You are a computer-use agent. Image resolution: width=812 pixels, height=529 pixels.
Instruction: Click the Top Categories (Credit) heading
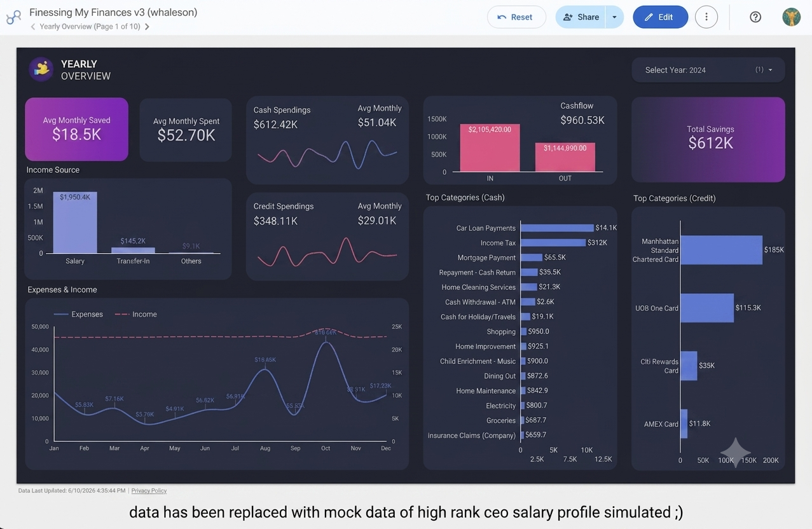(x=674, y=198)
